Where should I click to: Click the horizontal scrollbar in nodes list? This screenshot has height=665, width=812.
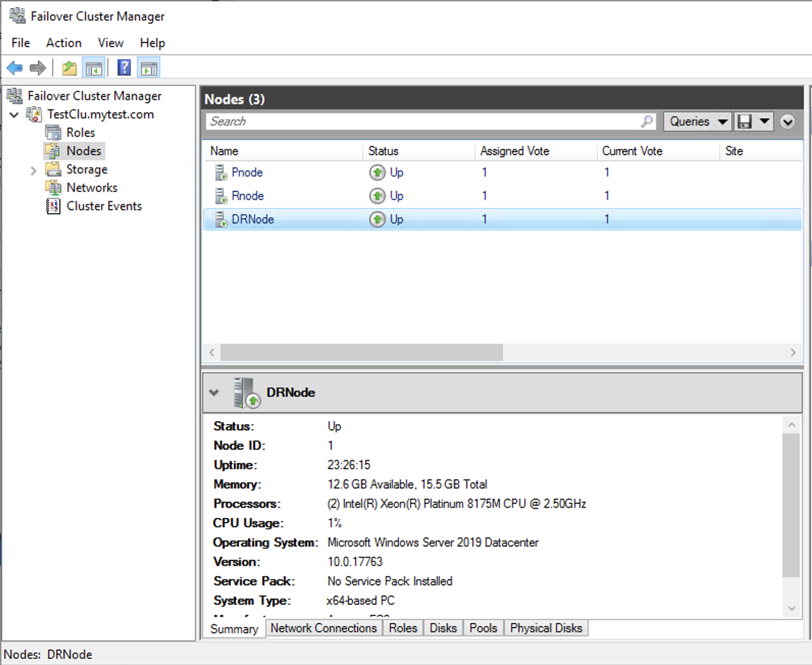(361, 352)
